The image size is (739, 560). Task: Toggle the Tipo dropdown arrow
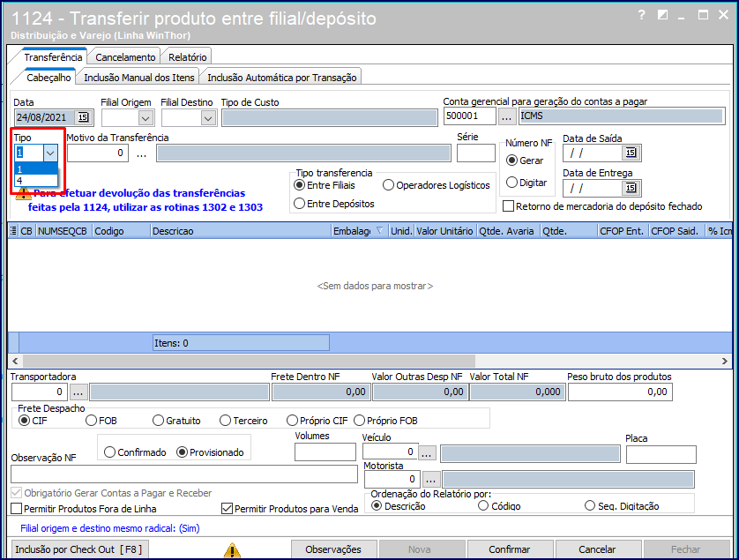[50, 153]
